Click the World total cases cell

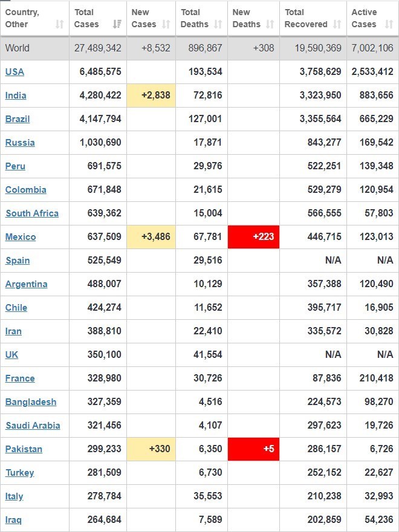pos(98,48)
